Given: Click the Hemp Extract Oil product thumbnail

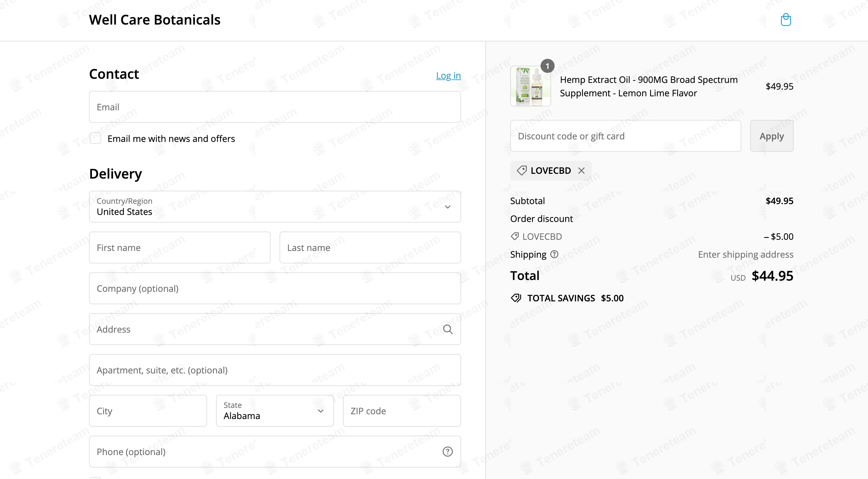Looking at the screenshot, I should click(530, 86).
